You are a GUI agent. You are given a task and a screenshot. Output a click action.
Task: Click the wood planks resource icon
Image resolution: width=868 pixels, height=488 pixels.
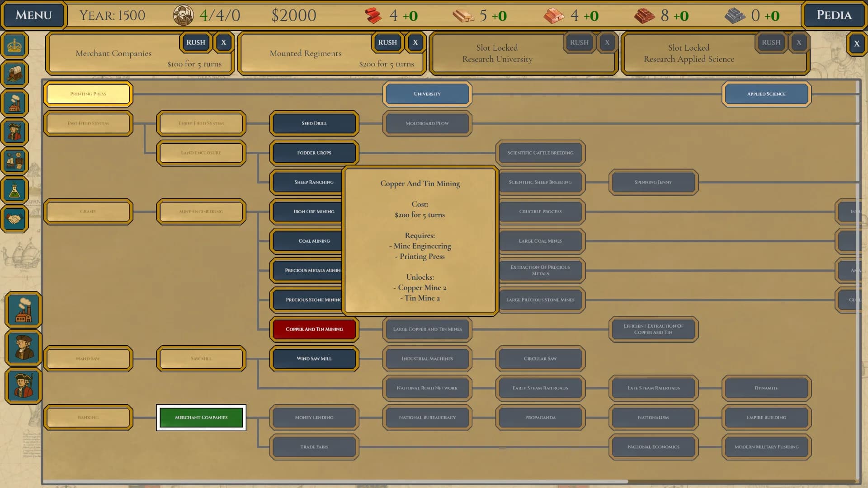click(463, 16)
